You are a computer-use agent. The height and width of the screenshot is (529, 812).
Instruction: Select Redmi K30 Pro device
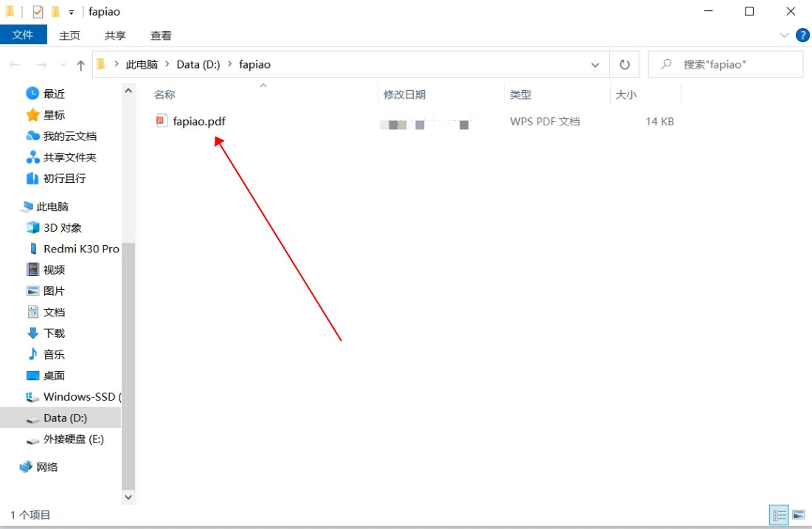click(80, 249)
